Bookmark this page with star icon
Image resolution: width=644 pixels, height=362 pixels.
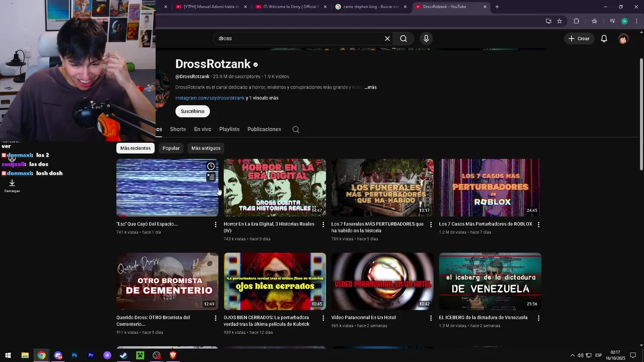coord(559,21)
